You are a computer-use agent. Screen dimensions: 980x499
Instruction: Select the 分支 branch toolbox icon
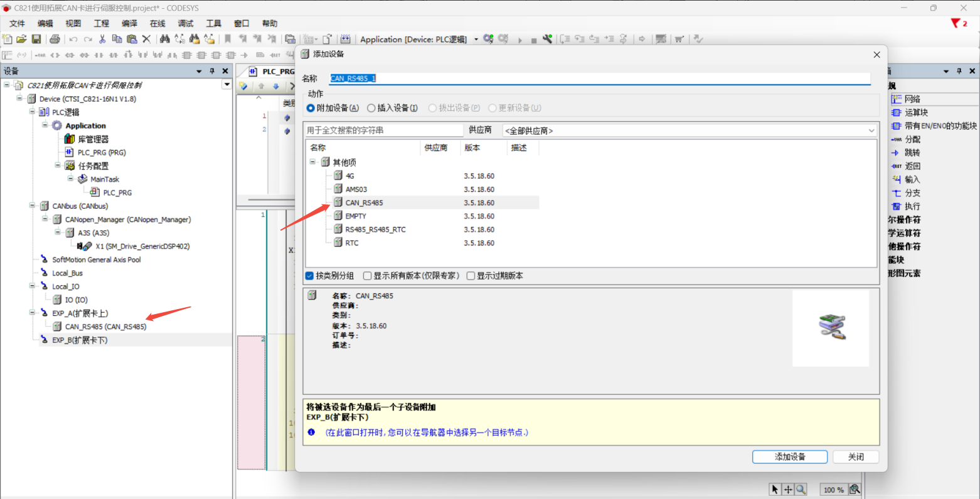coord(897,193)
